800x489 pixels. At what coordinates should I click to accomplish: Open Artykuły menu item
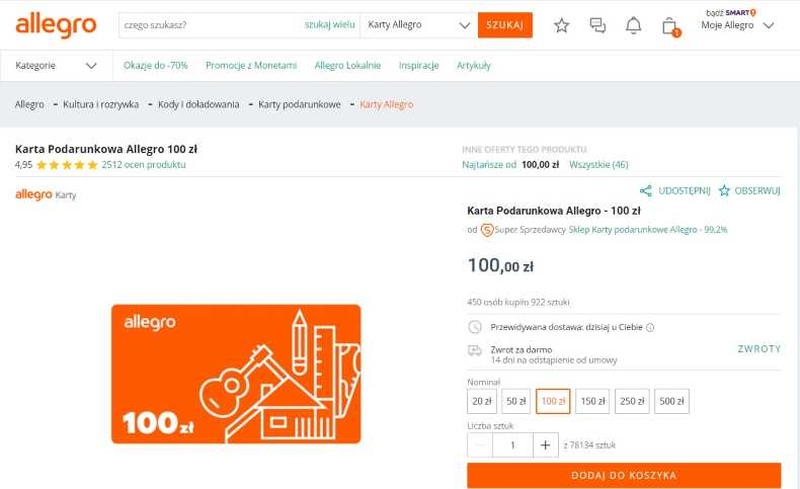pos(473,65)
